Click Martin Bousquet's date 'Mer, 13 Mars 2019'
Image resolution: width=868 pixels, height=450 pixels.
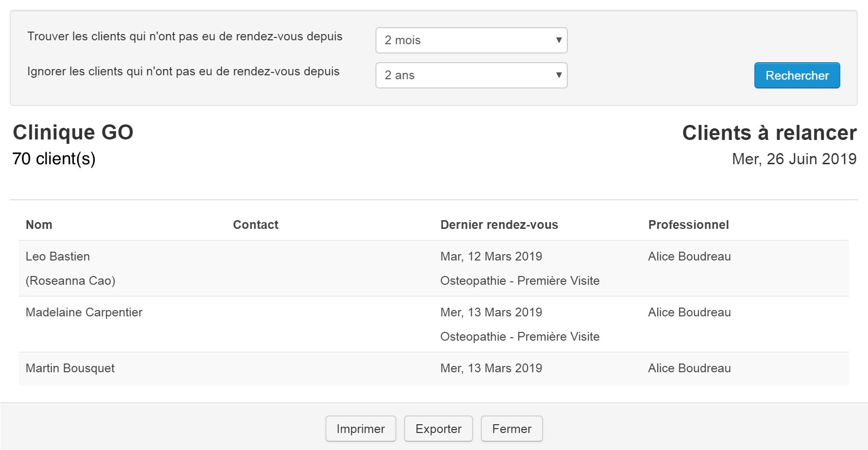(491, 368)
